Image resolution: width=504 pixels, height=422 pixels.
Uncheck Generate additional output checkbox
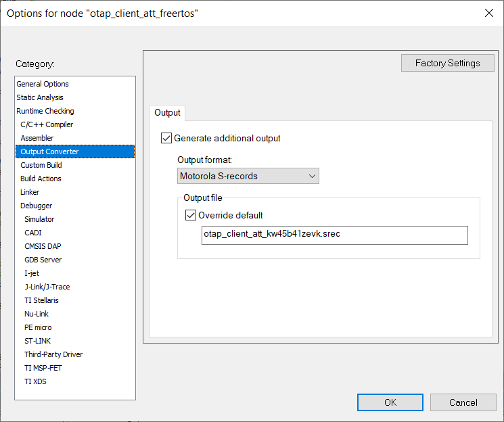[166, 139]
